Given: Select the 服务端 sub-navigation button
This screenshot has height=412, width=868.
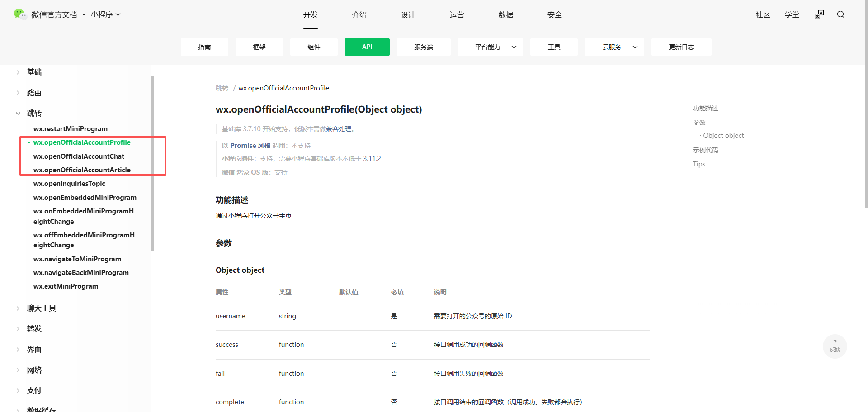Looking at the screenshot, I should [x=424, y=47].
